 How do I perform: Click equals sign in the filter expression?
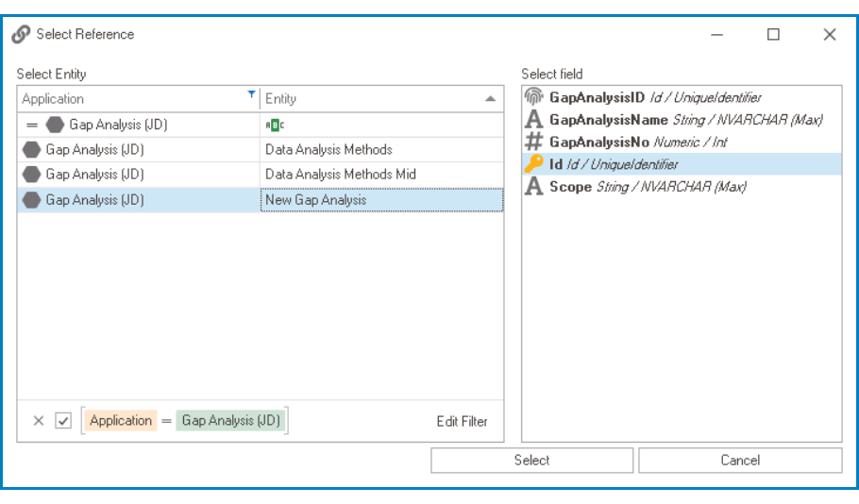point(166,421)
